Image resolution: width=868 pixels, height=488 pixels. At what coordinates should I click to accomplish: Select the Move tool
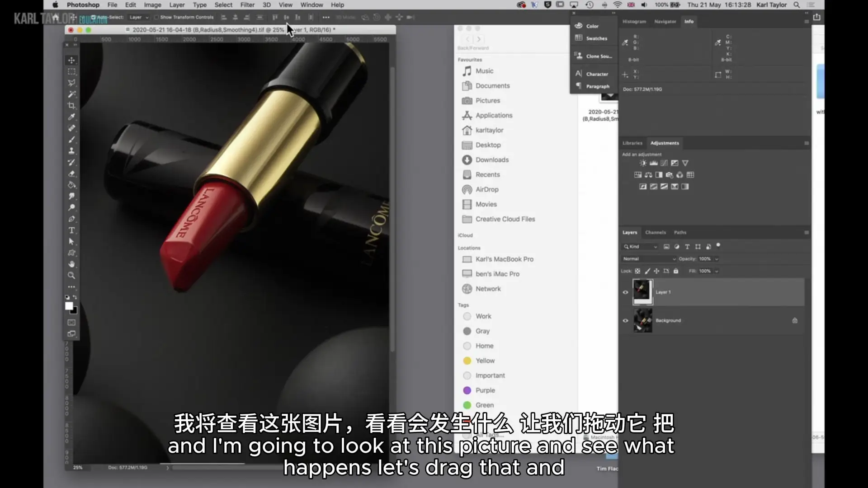click(x=71, y=60)
